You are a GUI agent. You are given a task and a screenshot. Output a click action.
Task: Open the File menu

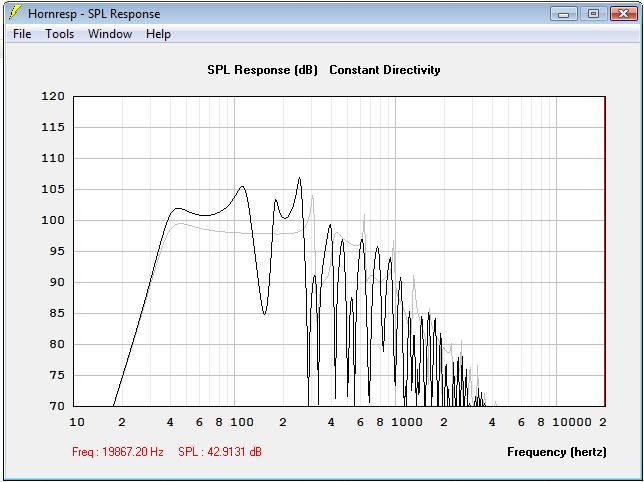(x=22, y=34)
